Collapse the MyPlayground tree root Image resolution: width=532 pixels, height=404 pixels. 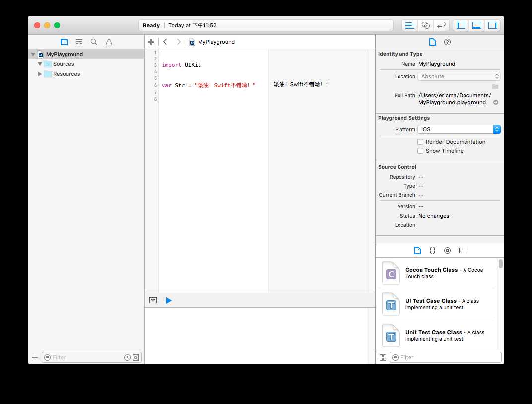[33, 54]
